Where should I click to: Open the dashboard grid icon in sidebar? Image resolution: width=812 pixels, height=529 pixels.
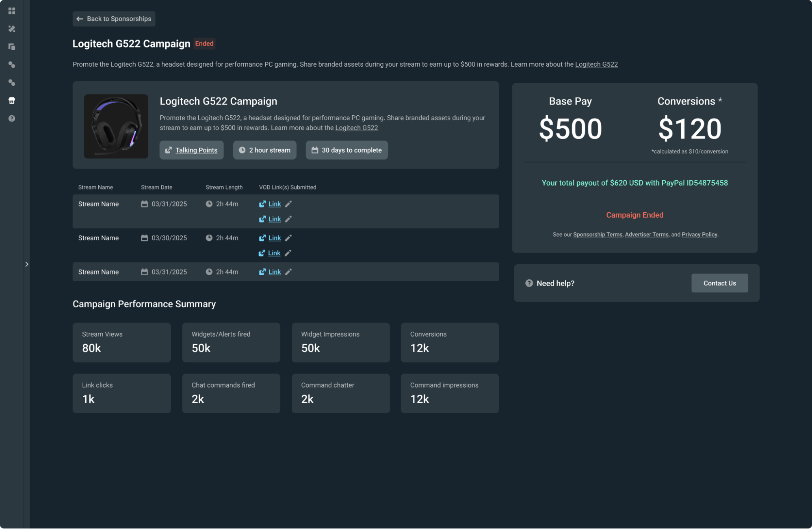click(x=12, y=11)
